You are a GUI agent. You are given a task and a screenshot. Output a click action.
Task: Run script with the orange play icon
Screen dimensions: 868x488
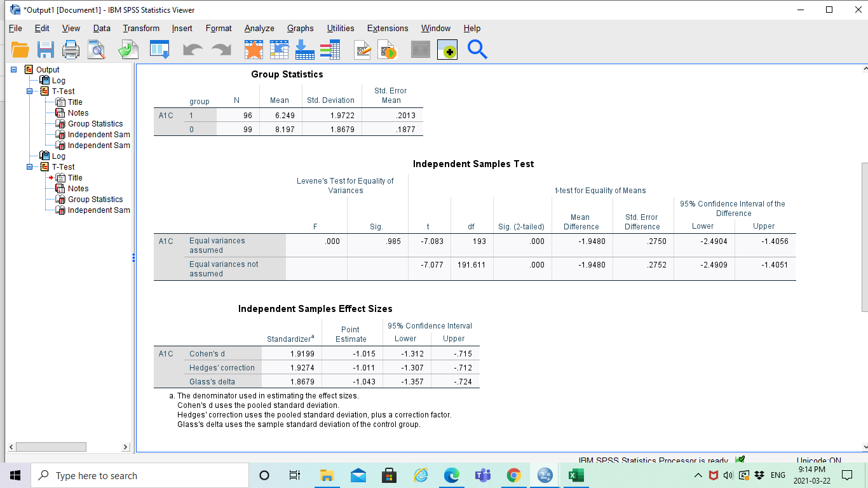(387, 50)
